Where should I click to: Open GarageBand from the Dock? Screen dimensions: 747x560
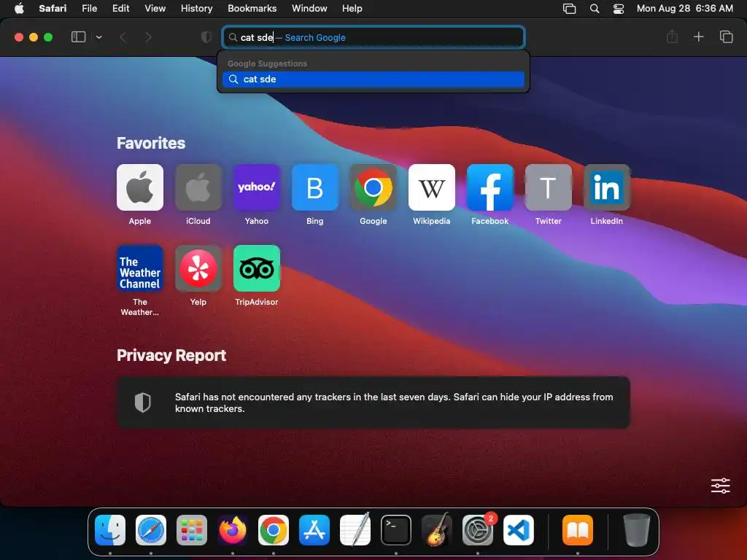[437, 530]
